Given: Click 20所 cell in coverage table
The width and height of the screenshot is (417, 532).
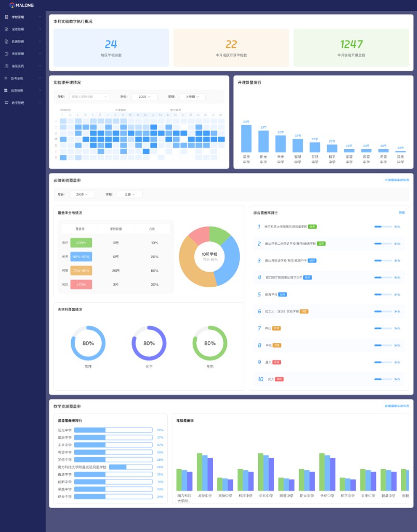Looking at the screenshot, I should [116, 271].
